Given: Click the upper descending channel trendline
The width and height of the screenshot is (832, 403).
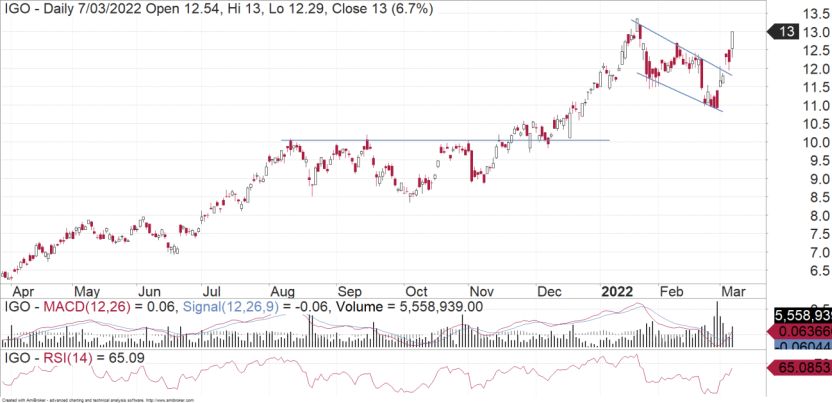Looking at the screenshot, I should click(682, 47).
